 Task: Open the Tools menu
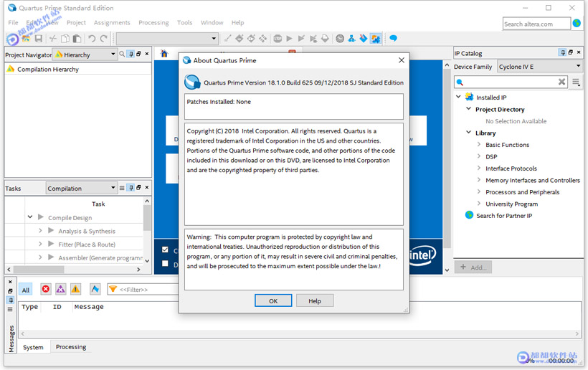tap(184, 22)
